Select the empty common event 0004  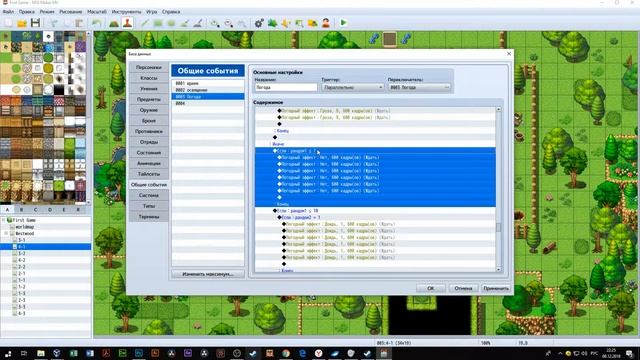[x=208, y=103]
